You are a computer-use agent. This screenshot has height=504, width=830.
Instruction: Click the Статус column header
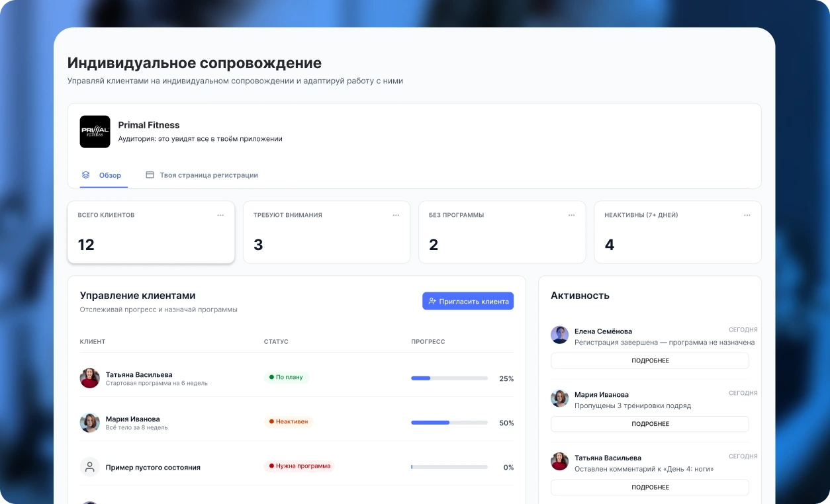click(x=276, y=342)
